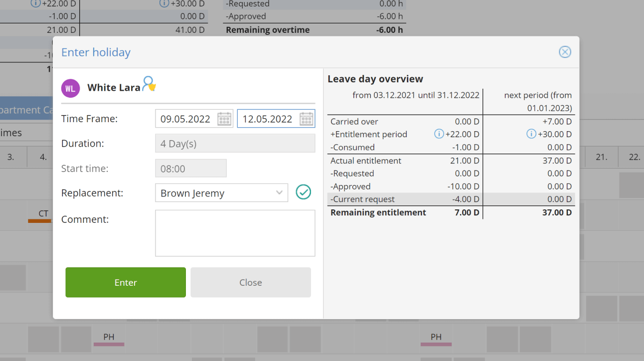The image size is (644, 361).
Task: Open the calendar picker for the start date
Action: pyautogui.click(x=224, y=118)
